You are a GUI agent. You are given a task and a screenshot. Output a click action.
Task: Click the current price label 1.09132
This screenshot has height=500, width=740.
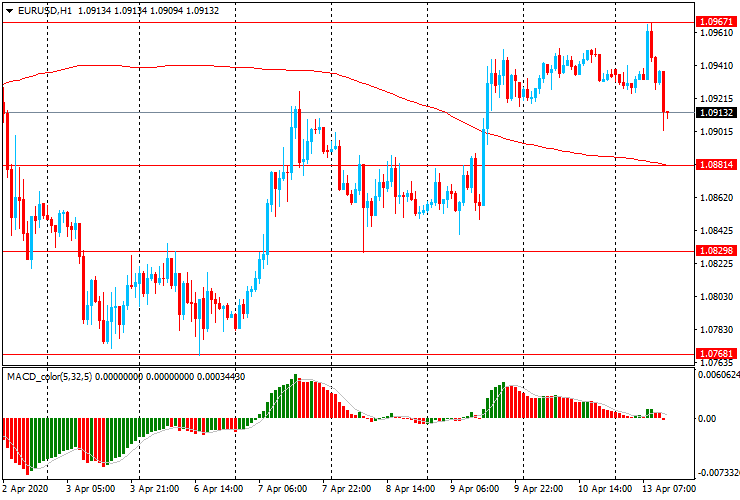point(717,113)
